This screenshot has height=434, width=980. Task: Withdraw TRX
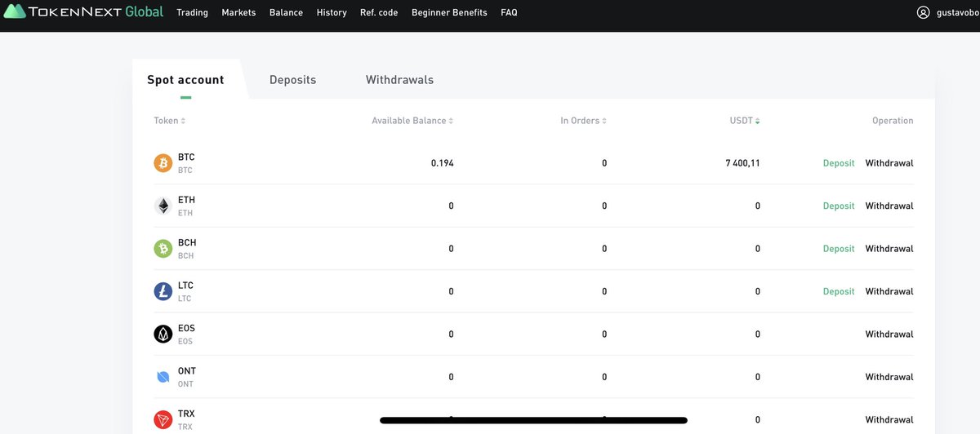coord(889,420)
